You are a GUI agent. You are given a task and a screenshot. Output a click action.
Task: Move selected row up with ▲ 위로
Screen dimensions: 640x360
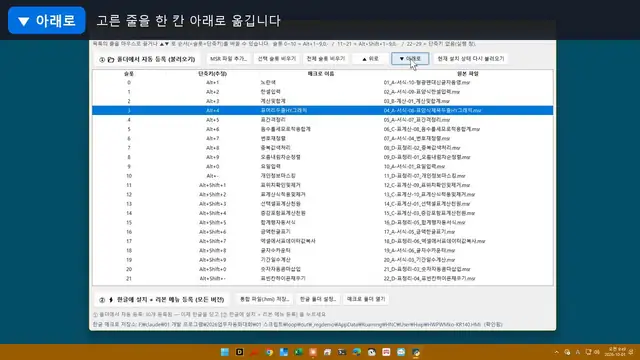370,59
